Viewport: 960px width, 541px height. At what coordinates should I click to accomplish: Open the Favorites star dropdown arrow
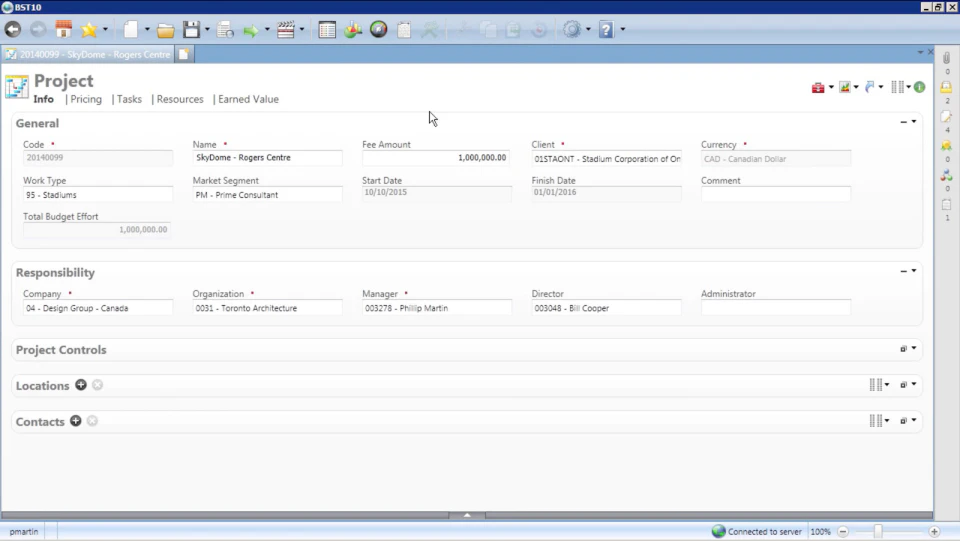pyautogui.click(x=105, y=29)
